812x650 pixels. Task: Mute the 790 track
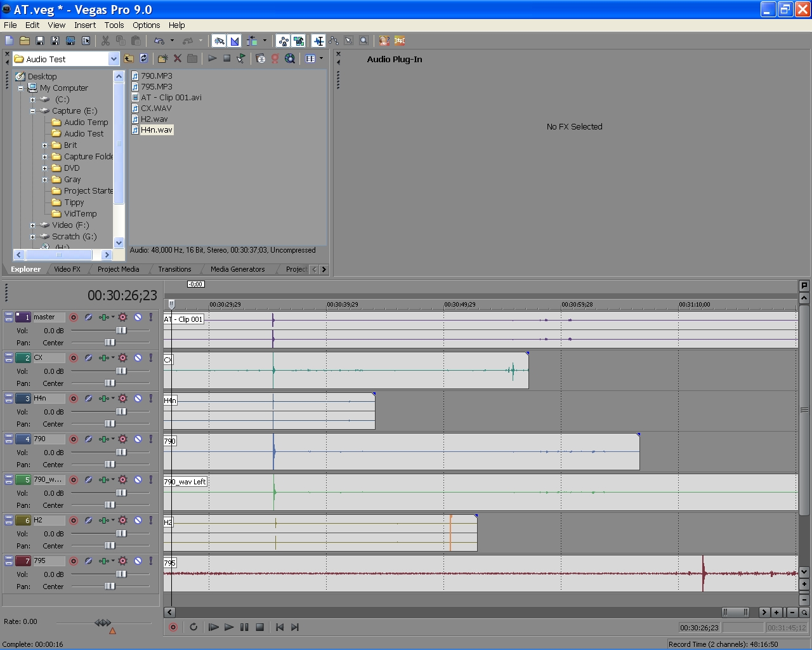pyautogui.click(x=138, y=439)
